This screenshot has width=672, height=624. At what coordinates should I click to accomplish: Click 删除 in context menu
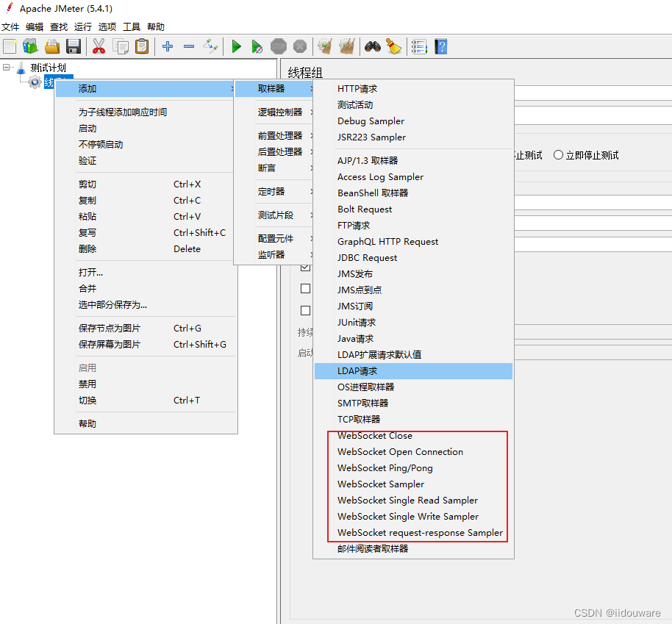(146, 249)
